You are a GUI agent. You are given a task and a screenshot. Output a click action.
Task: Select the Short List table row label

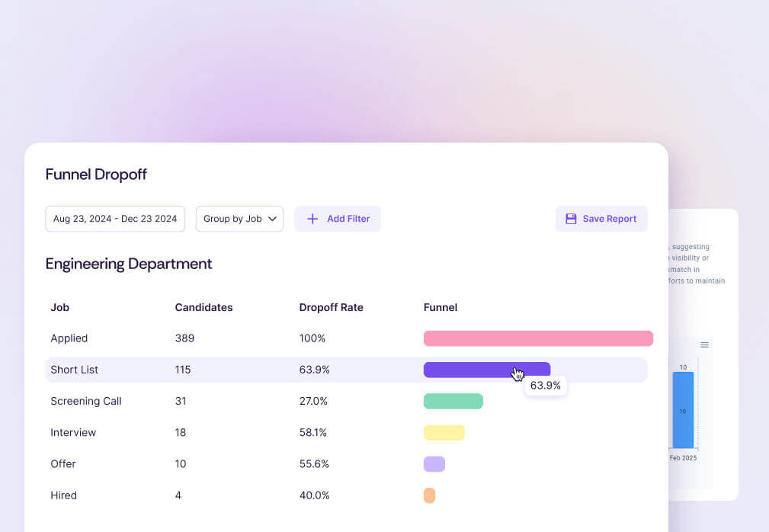[x=74, y=370]
